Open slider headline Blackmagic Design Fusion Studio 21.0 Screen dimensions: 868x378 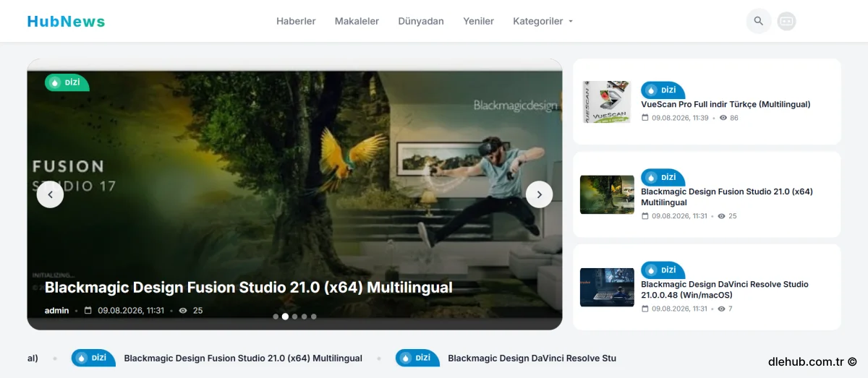tap(249, 287)
